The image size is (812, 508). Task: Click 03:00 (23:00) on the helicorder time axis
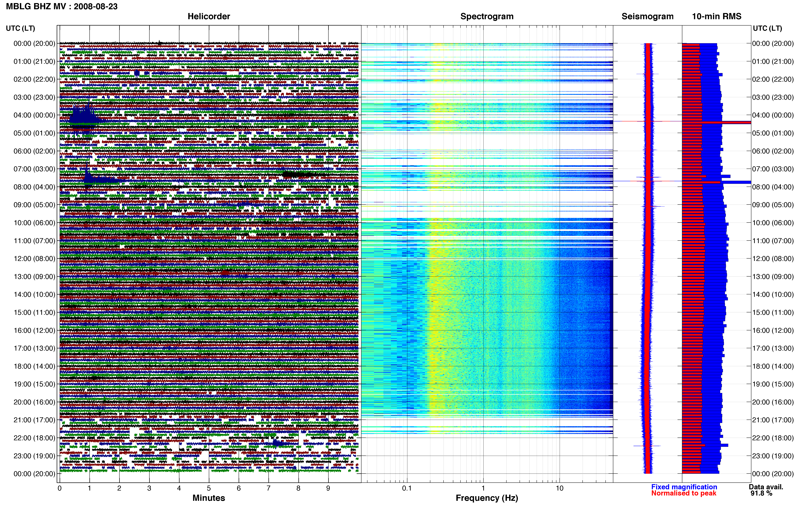coord(34,97)
